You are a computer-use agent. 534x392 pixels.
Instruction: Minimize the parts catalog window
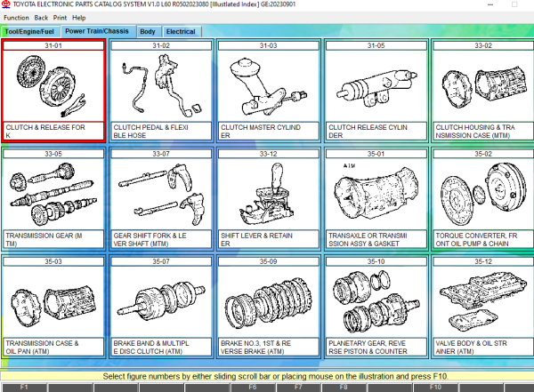click(x=490, y=4)
